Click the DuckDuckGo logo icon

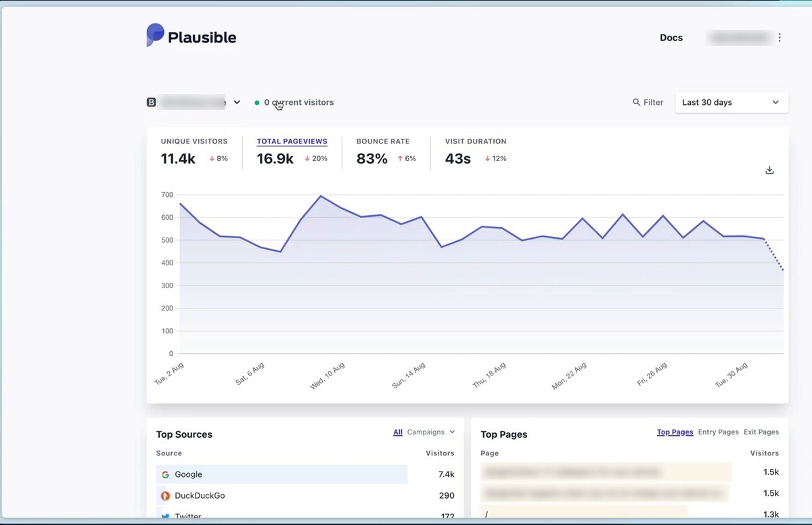point(166,496)
